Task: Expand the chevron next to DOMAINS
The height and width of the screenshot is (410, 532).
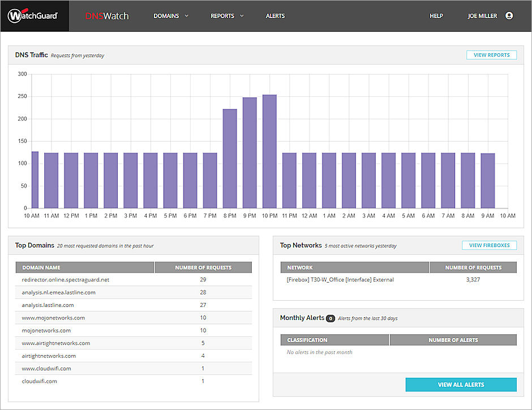Action: click(x=186, y=16)
